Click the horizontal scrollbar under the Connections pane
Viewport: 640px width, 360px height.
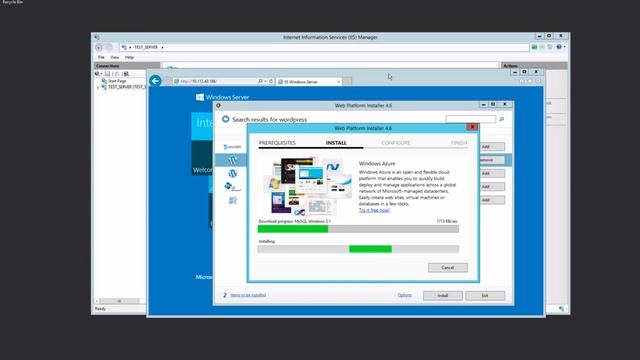[x=120, y=301]
